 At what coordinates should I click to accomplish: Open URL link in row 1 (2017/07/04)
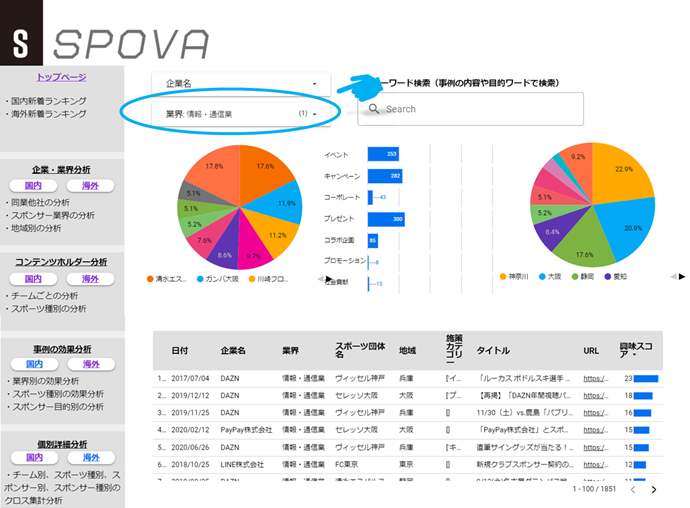pyautogui.click(x=596, y=378)
